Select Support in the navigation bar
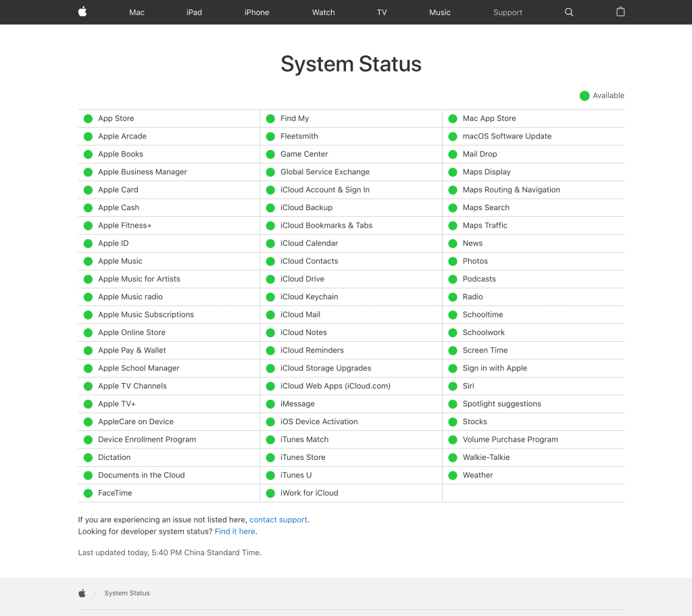Viewport: 692px width, 616px height. click(x=508, y=11)
